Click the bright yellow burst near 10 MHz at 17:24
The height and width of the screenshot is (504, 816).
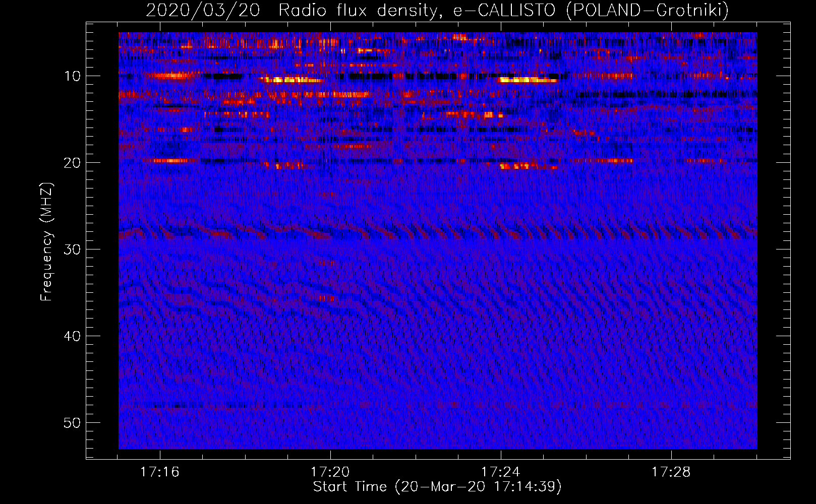528,80
